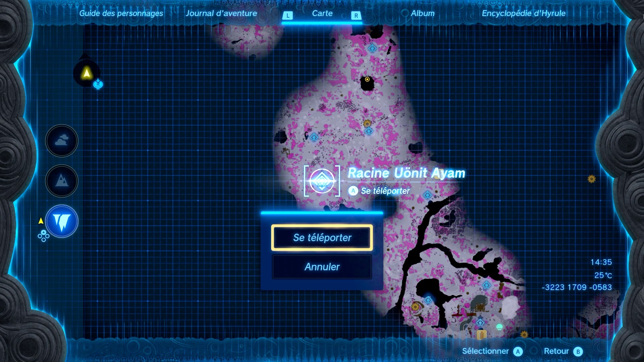Click the lightroot beneath the long black crack
The width and height of the screenshot is (644, 362).
(487, 285)
